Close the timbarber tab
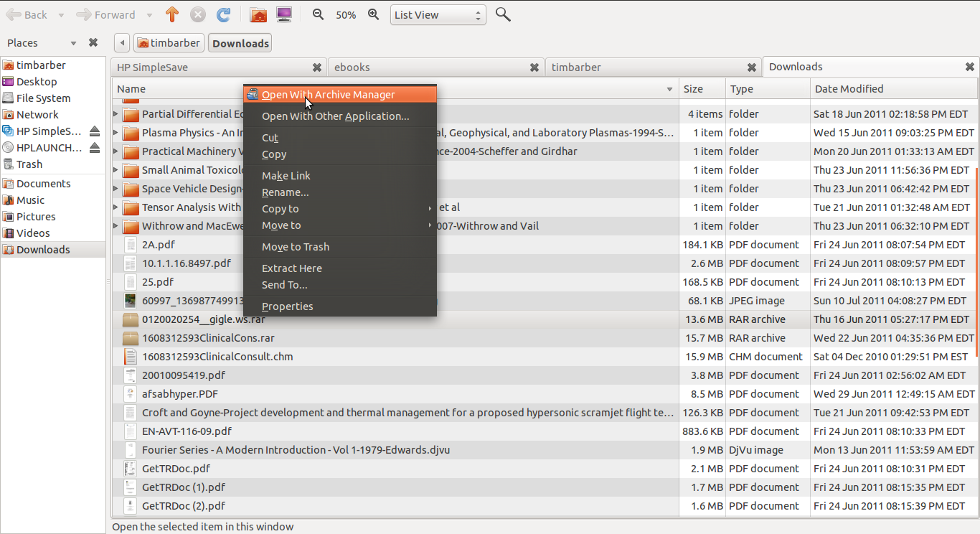 tap(752, 67)
